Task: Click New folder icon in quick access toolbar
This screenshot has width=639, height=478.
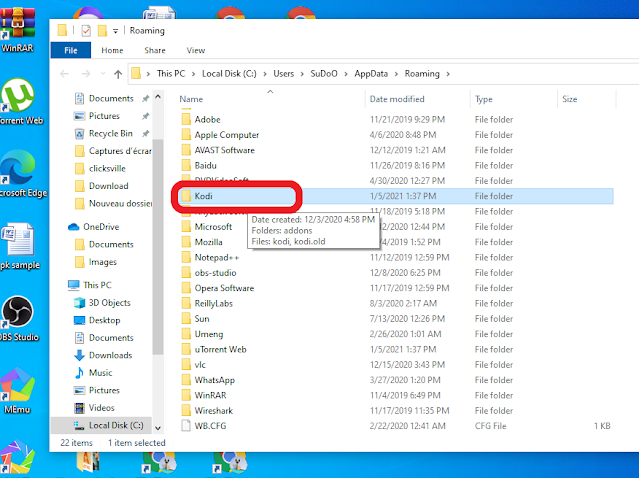Action: [102, 31]
